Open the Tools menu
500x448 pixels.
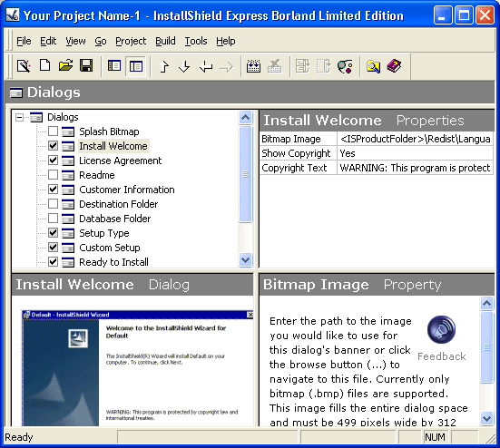coord(196,41)
